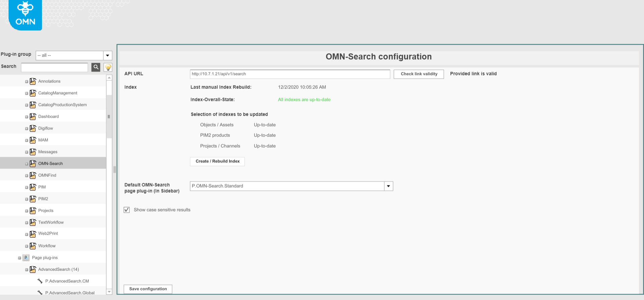Open P.AdvancedSearch.Global page plug-in label
Screen dimensions: 644x300
point(70,293)
